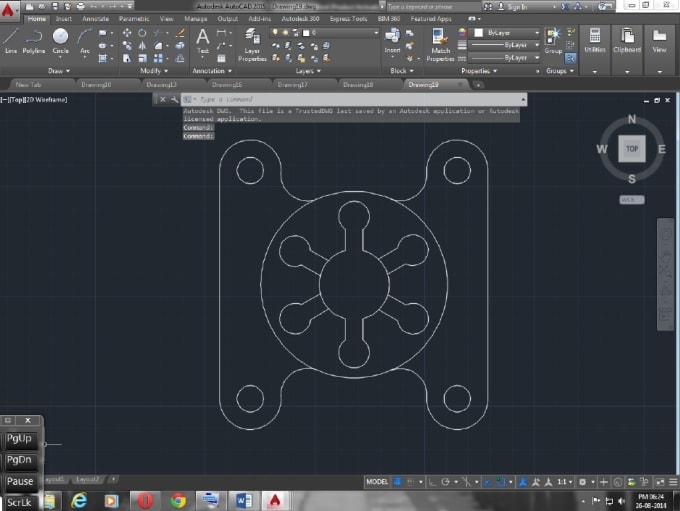The image size is (680, 511).
Task: Expand the Properties panel
Action: [x=479, y=71]
